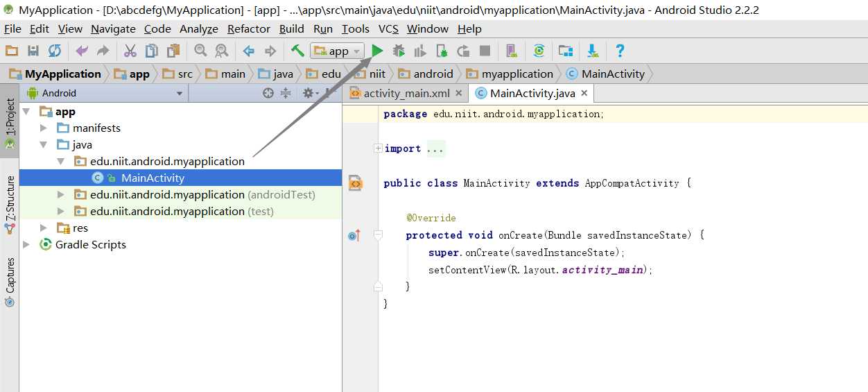Viewport: 868px width, 392px height.
Task: Toggle the Captures tool window
Action: [10, 282]
